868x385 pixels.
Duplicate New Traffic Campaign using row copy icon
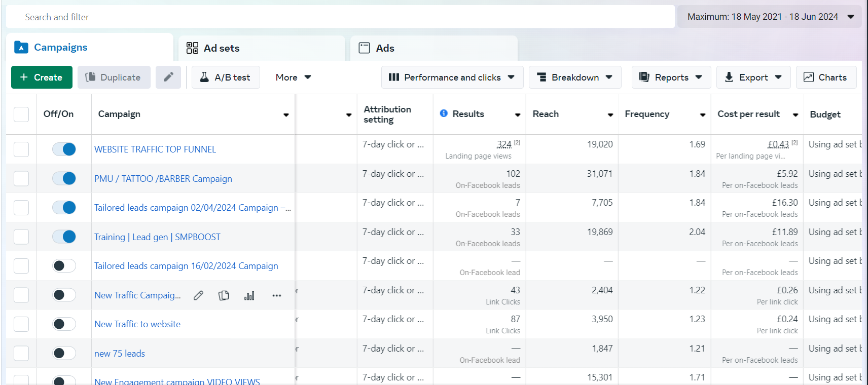pyautogui.click(x=224, y=295)
